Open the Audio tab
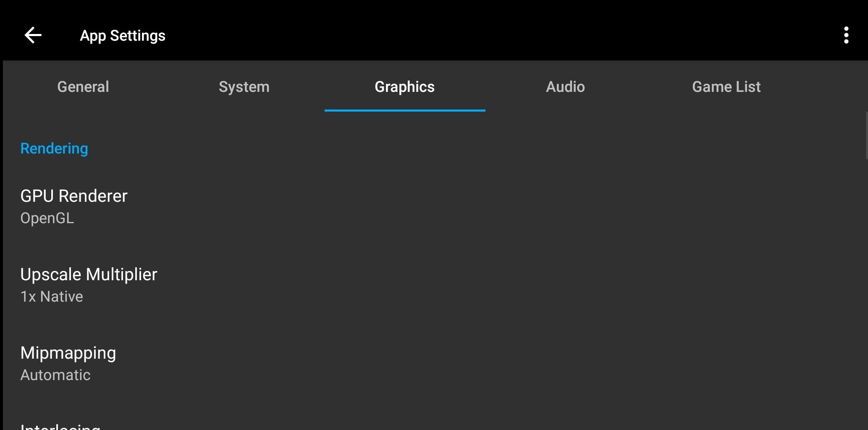The width and height of the screenshot is (868, 430). 565,87
